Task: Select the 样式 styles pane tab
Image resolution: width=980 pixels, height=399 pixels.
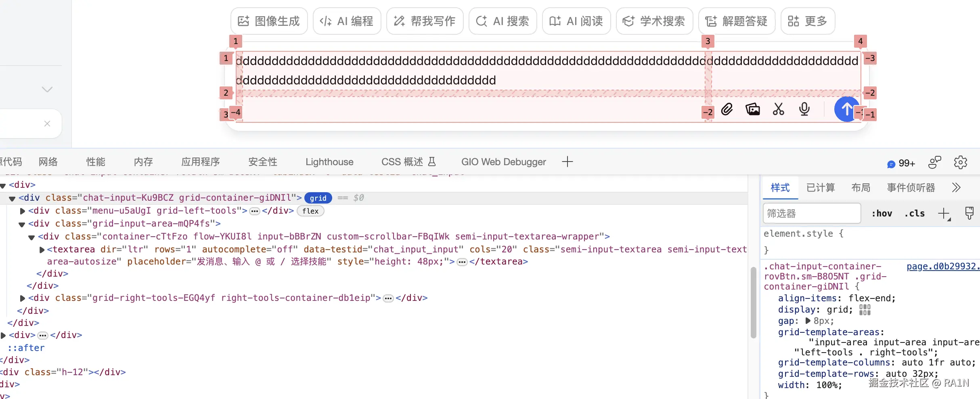Action: (780, 188)
